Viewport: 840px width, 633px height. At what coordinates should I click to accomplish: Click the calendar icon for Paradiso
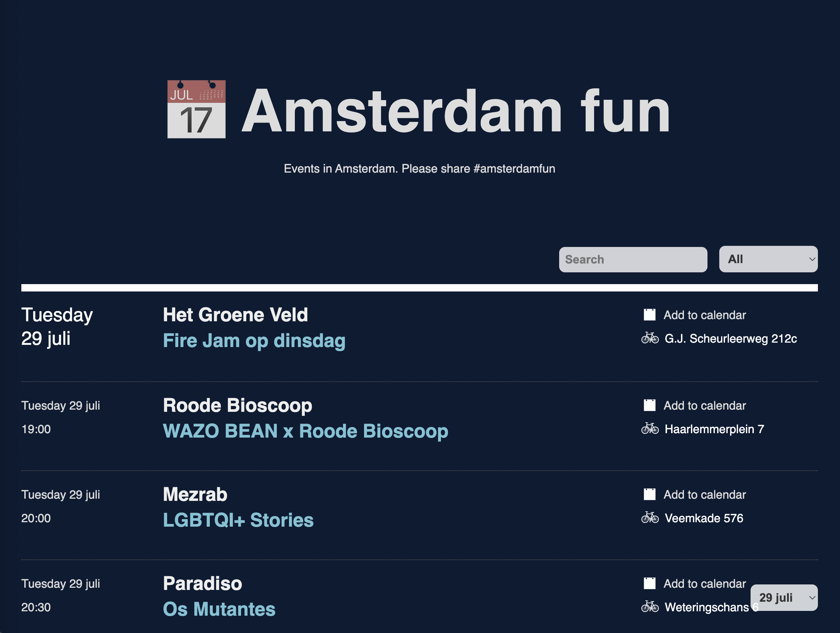pyautogui.click(x=649, y=583)
